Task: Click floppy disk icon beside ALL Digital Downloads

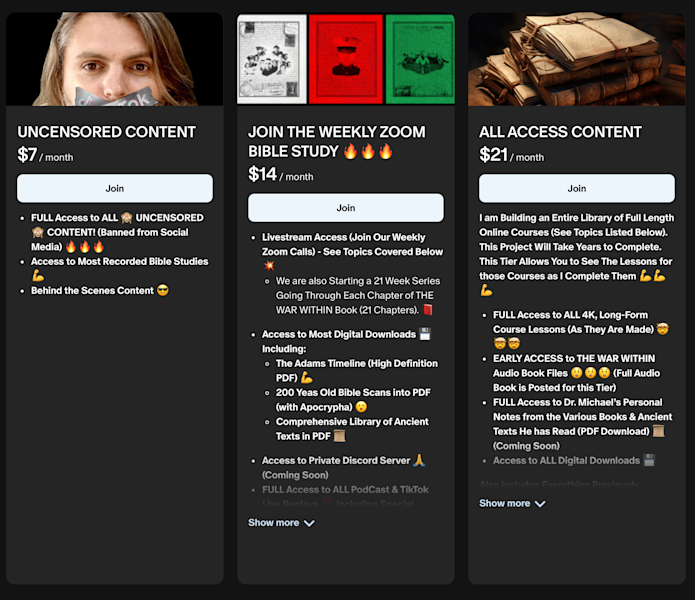Action: click(649, 460)
